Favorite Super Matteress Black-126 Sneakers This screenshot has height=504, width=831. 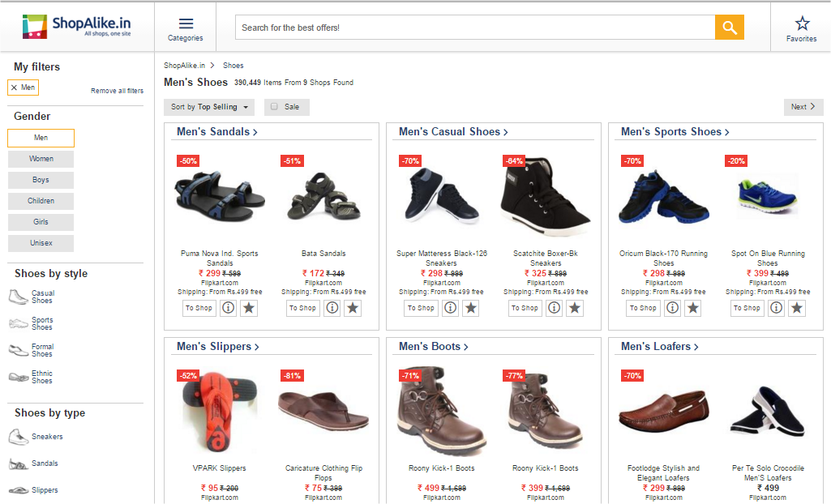point(470,308)
